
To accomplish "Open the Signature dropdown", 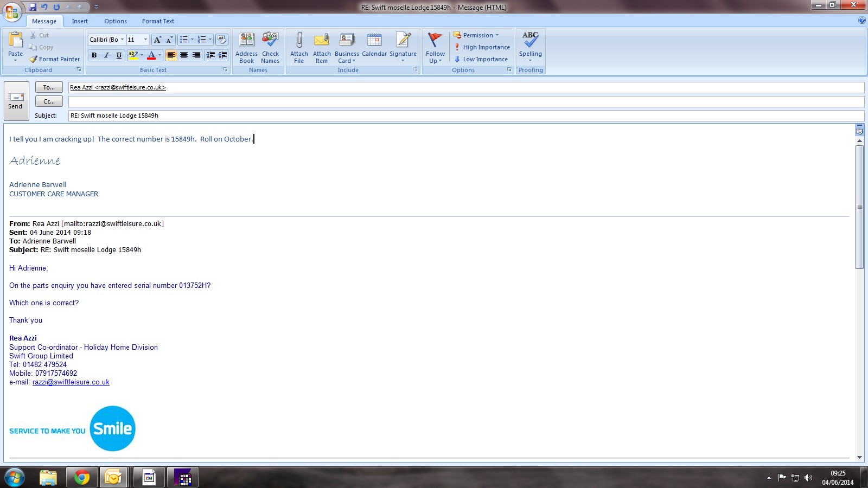I will (403, 47).
